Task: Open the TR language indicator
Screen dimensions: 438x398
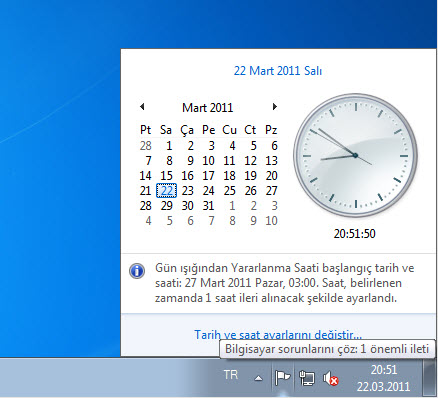Action: (231, 375)
